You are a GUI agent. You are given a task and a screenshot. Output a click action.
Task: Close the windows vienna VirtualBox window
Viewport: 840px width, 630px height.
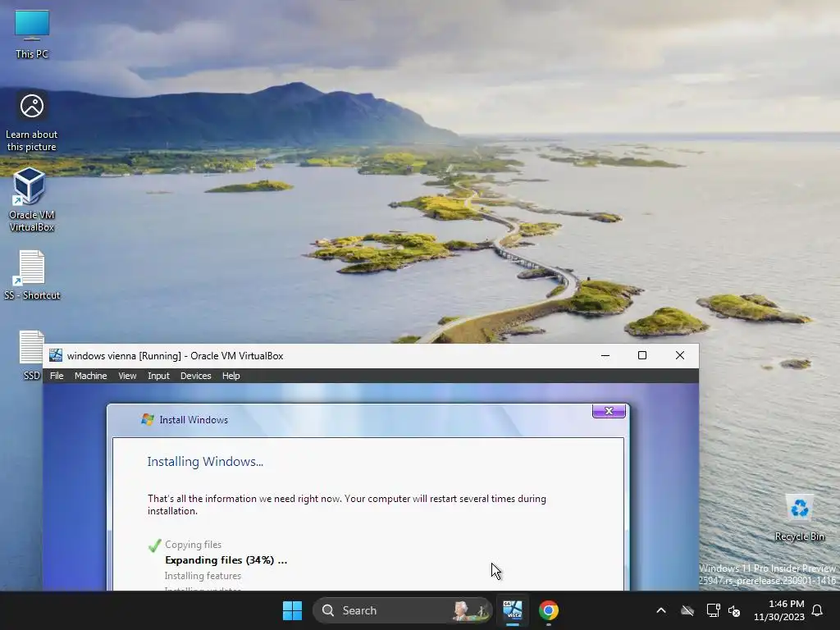[x=680, y=355]
